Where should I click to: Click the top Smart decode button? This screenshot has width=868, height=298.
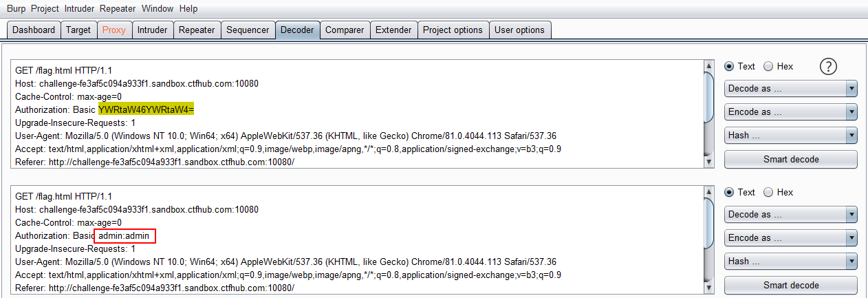tap(791, 159)
